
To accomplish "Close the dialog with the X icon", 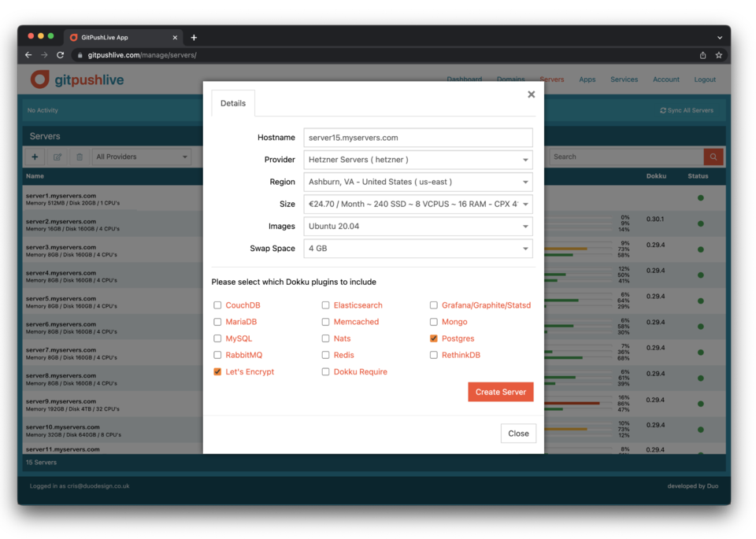I will 531,94.
